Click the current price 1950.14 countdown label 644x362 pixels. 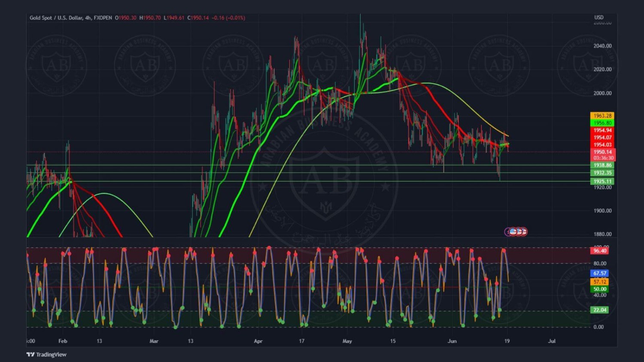(603, 155)
